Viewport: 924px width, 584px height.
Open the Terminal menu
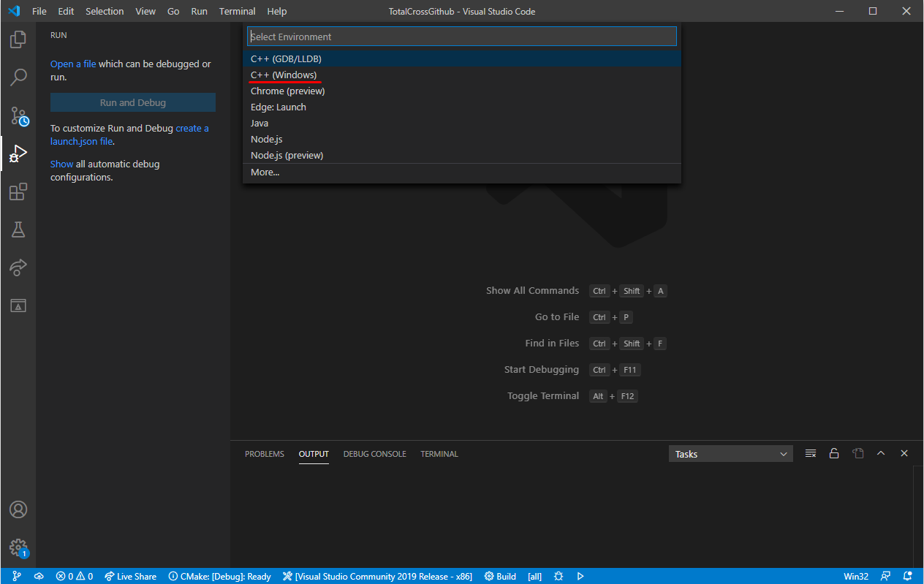(x=238, y=11)
